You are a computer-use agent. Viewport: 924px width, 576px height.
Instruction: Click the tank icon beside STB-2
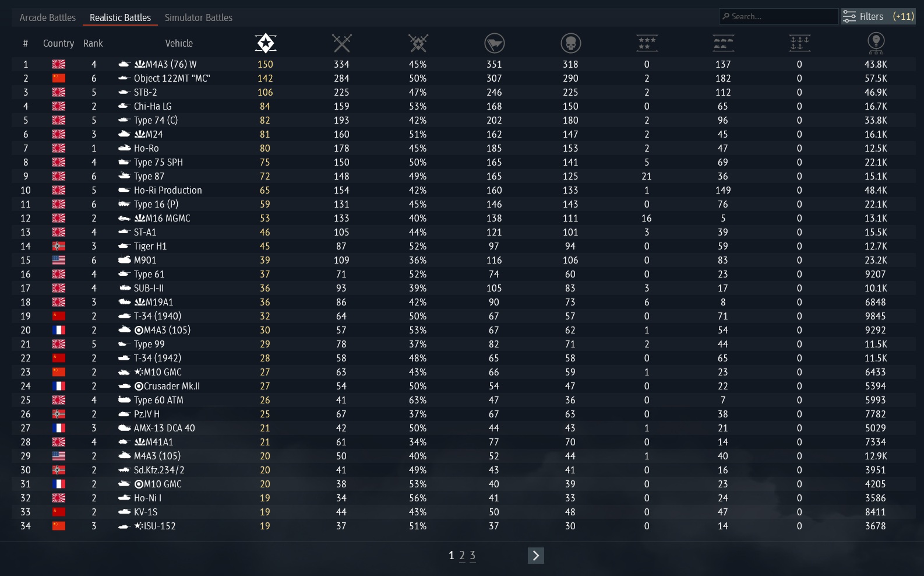(x=124, y=92)
